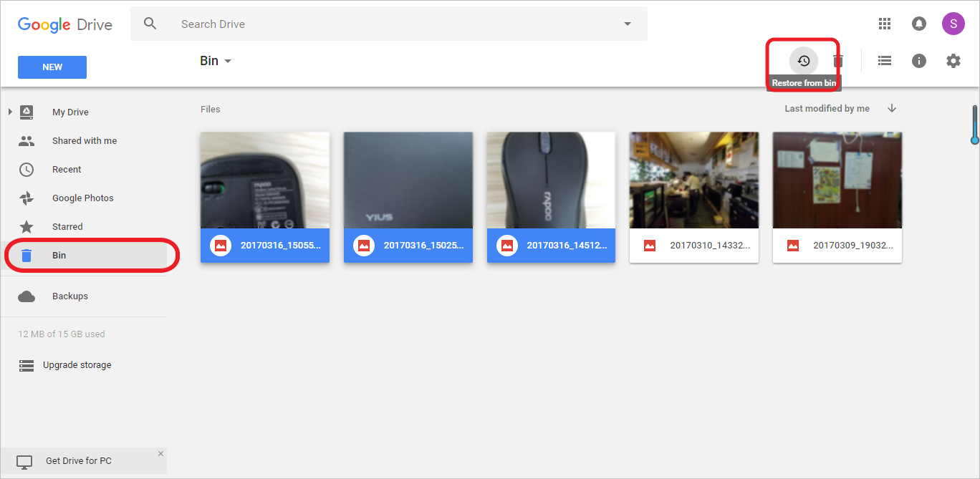Click the Google Drive logo
980x479 pixels.
[65, 24]
